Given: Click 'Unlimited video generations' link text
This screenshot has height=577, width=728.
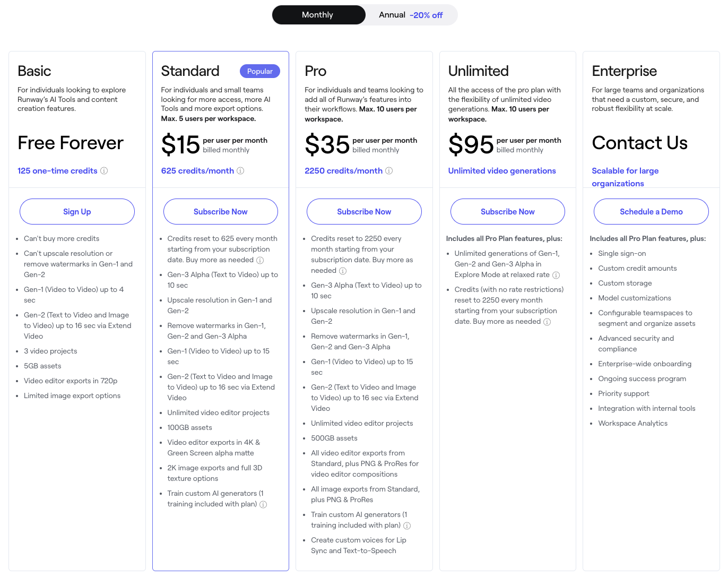Looking at the screenshot, I should [x=502, y=171].
